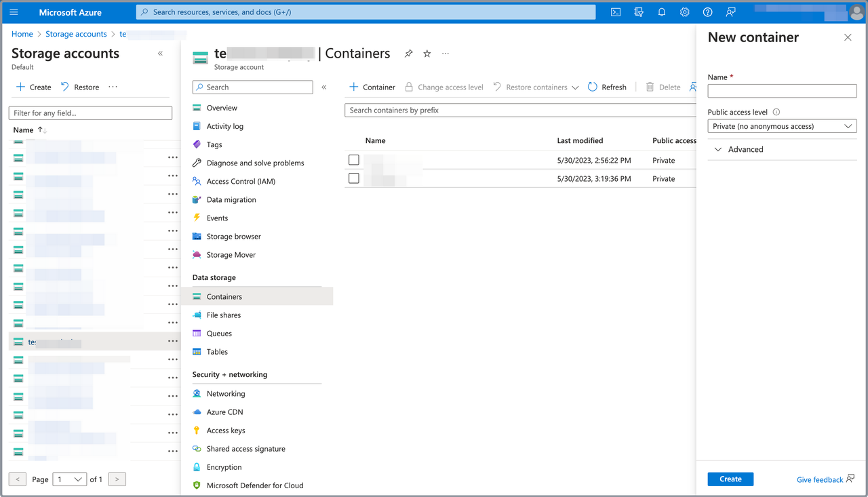Check the first container row checkbox

(x=354, y=160)
